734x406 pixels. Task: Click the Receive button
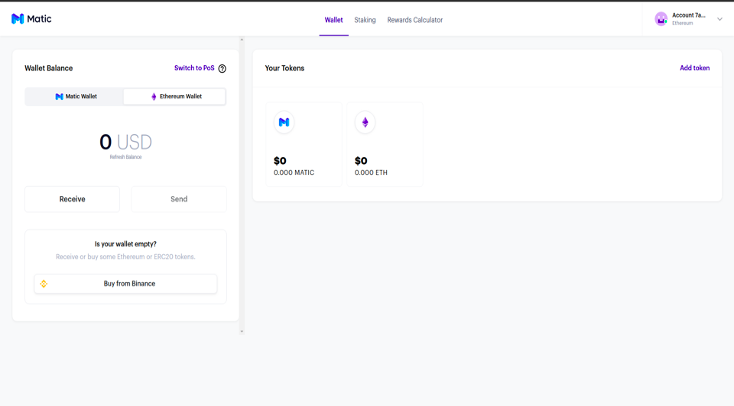72,199
